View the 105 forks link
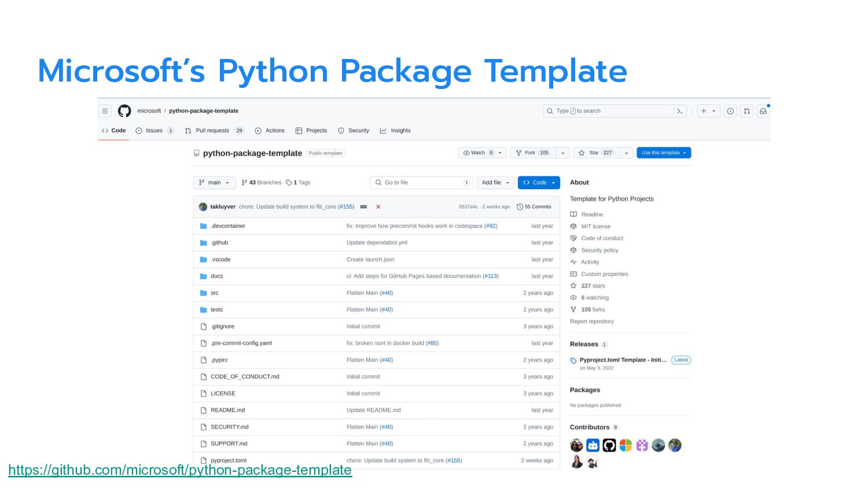Viewport: 868px width, 488px height. point(587,309)
